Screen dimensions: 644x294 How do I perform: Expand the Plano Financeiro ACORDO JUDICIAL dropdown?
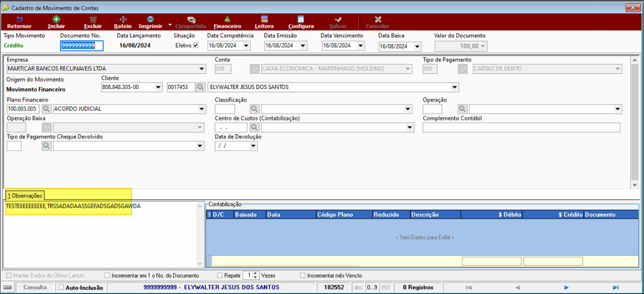tap(202, 109)
